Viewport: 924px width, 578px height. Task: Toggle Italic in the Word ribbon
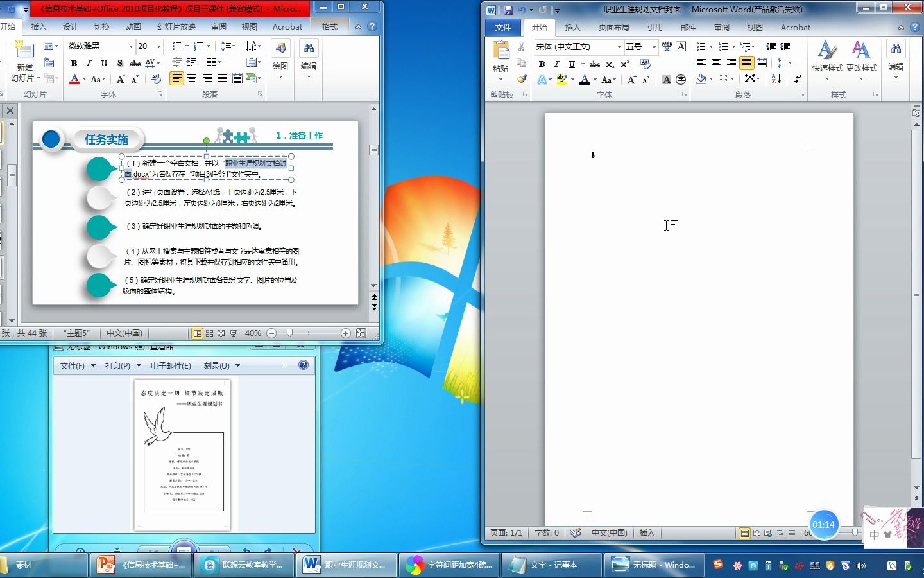point(556,64)
